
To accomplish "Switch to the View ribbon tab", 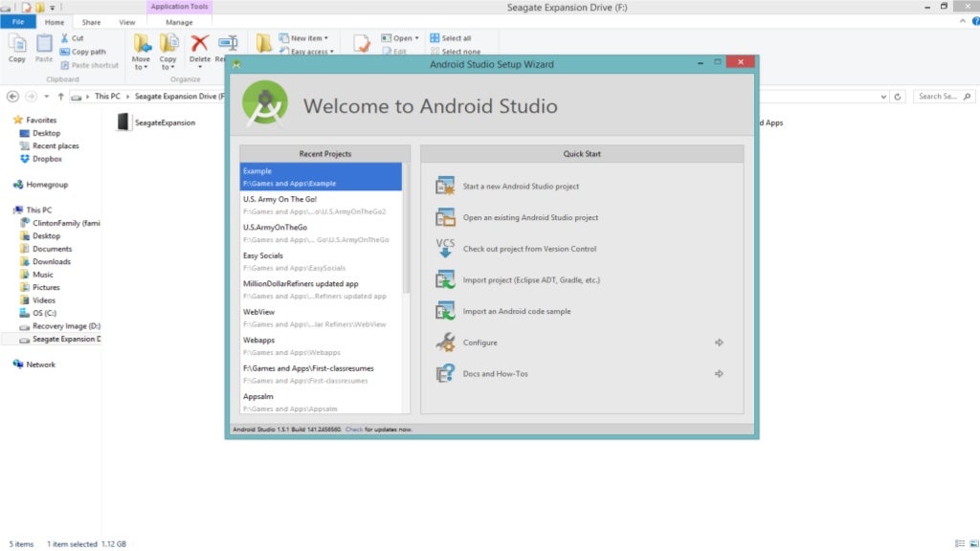I will tap(127, 22).
